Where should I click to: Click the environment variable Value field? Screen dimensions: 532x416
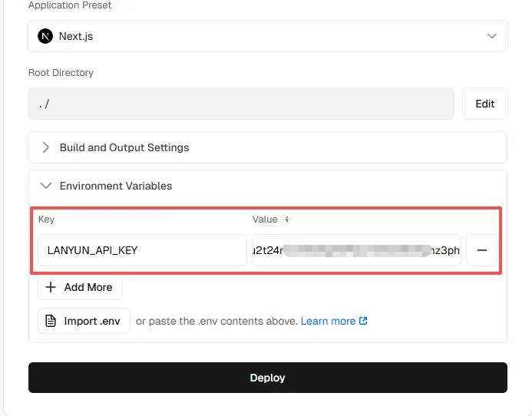click(x=356, y=250)
